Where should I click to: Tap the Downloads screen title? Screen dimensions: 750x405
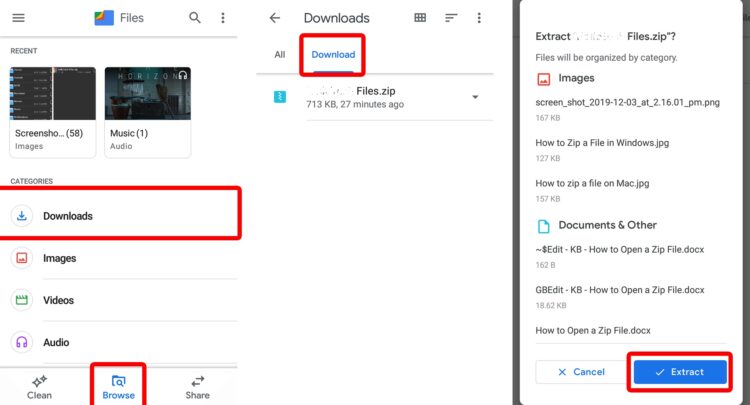[336, 18]
